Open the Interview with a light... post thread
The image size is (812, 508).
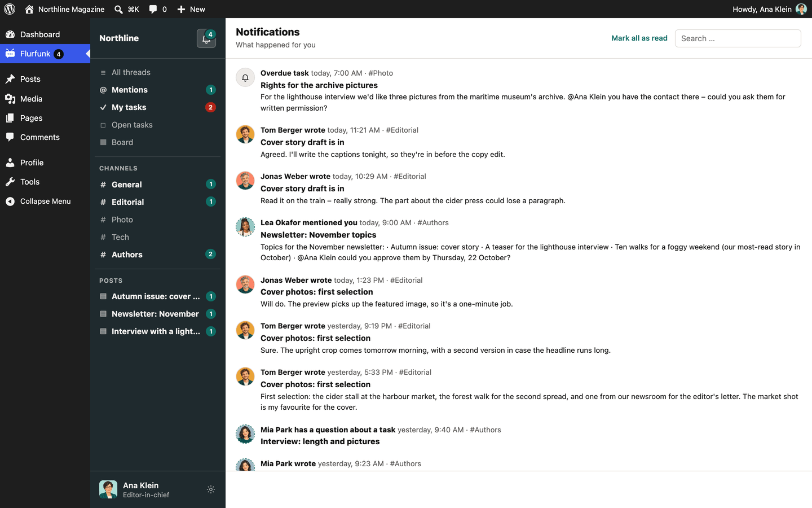[158, 331]
